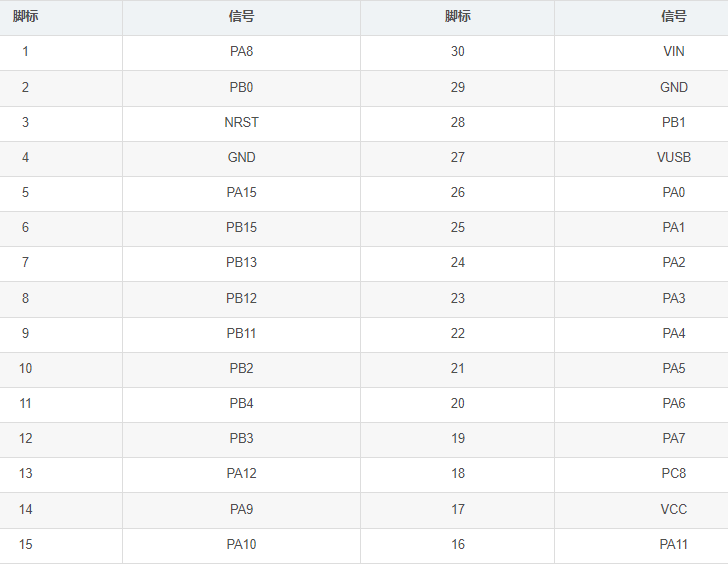Select pin number 15 cell
Screen dimensions: 728x565
pos(25,544)
